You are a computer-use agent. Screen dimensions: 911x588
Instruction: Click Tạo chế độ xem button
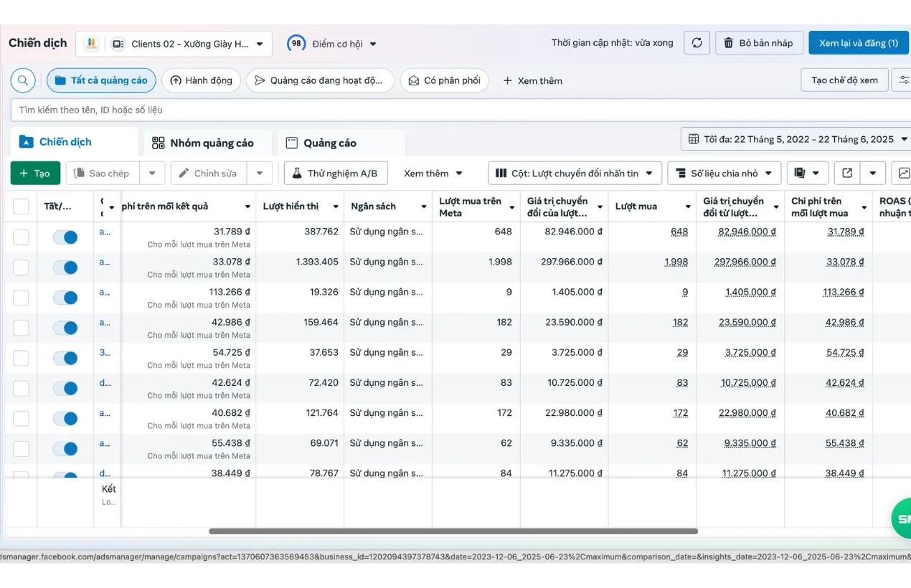tap(844, 80)
